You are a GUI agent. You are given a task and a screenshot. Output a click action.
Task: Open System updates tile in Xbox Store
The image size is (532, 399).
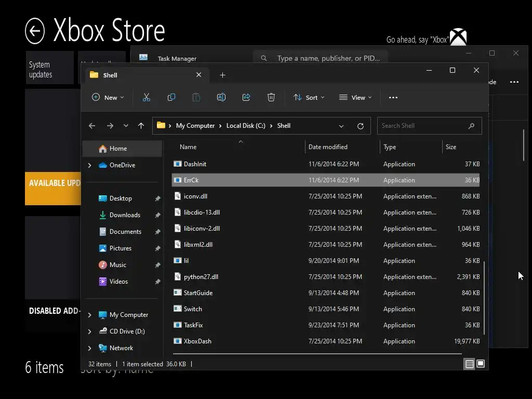coord(49,68)
